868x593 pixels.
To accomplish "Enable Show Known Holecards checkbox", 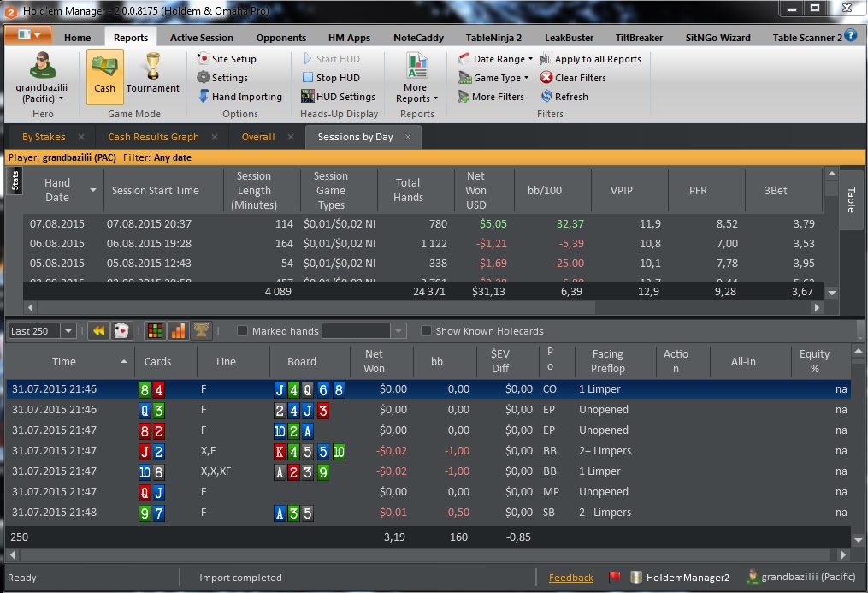I will (x=426, y=331).
